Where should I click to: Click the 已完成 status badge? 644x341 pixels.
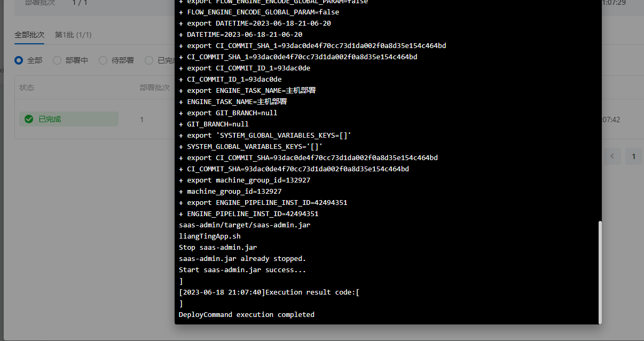tap(69, 119)
